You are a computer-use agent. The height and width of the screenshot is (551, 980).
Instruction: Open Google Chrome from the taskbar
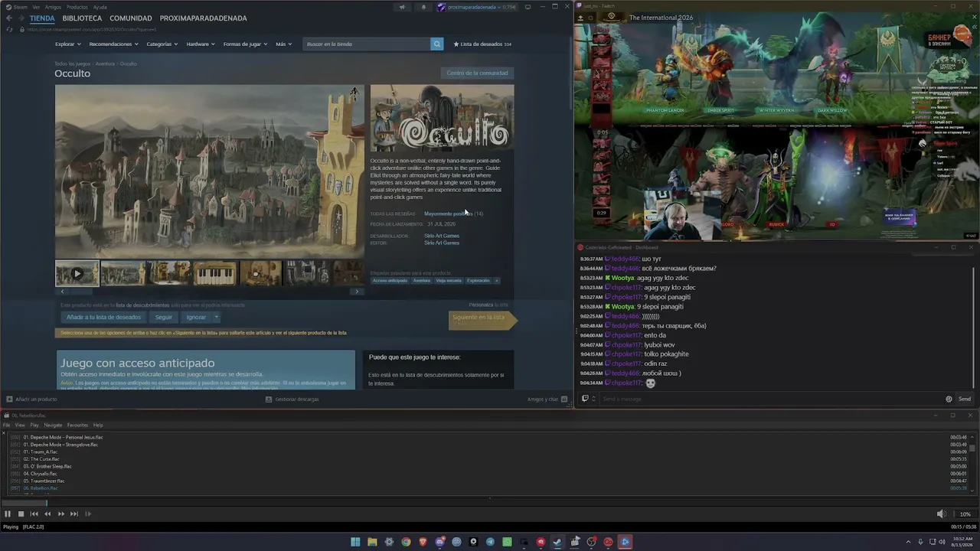pyautogui.click(x=406, y=542)
